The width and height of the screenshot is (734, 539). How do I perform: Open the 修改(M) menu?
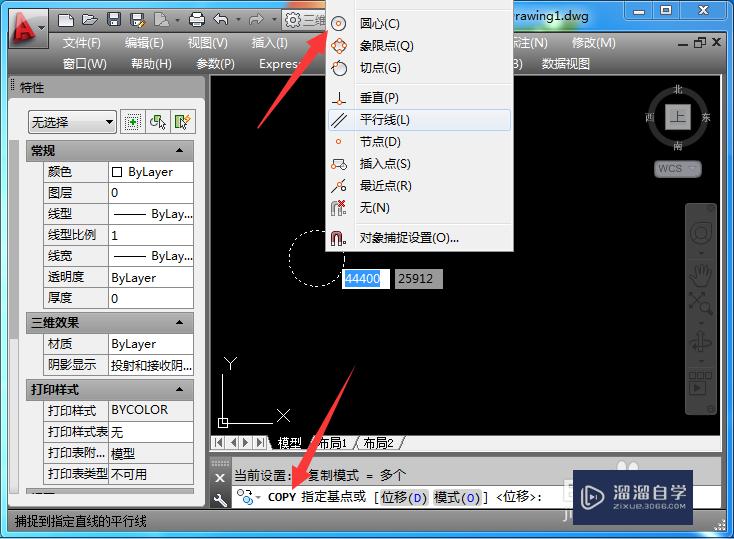tap(594, 43)
